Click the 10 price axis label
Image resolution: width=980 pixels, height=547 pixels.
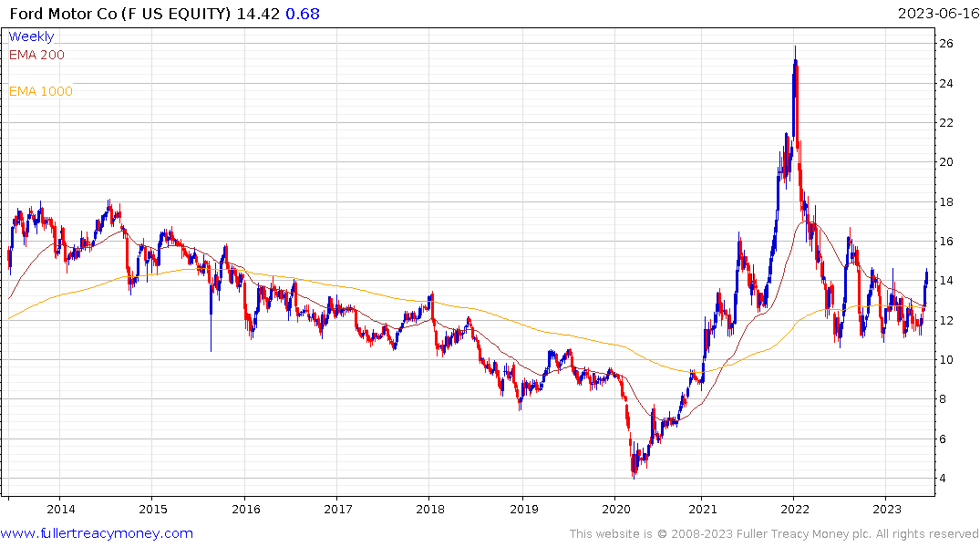tap(946, 359)
